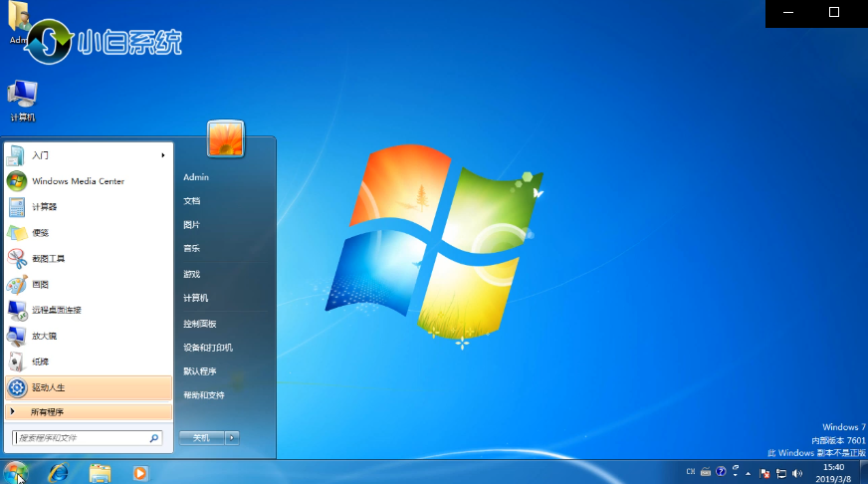This screenshot has width=868, height=484.
Task: Open the shutdown options arrow next to 关机
Action: click(x=232, y=437)
